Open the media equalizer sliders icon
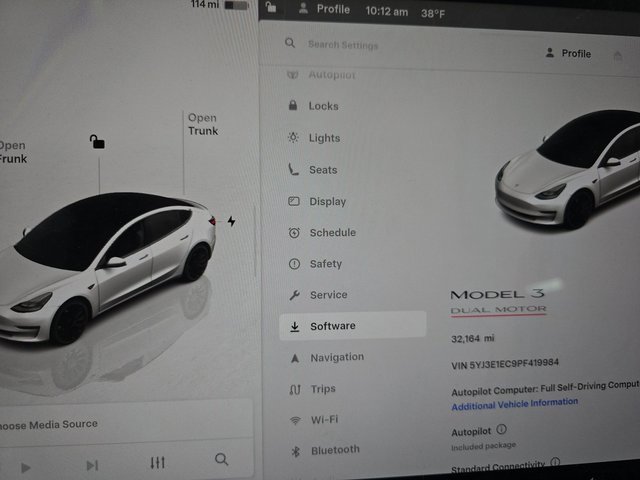 tap(157, 462)
